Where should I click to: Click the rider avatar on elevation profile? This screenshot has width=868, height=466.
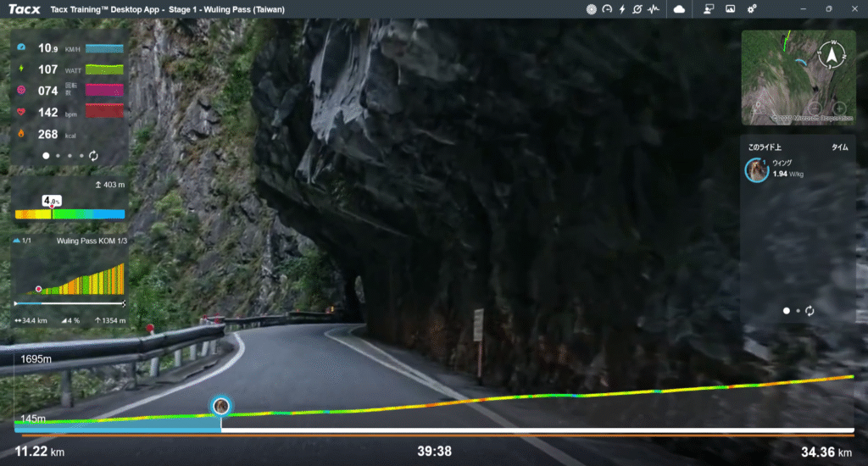click(221, 406)
